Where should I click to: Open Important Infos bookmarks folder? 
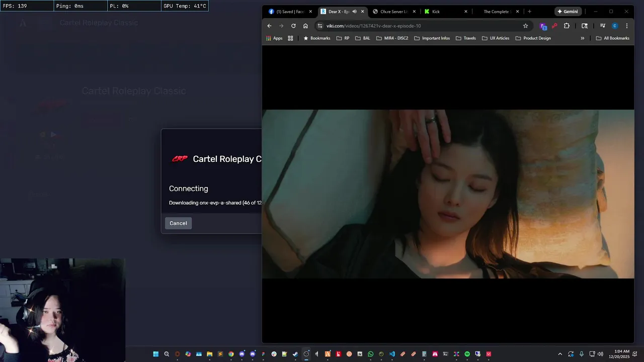(x=432, y=38)
